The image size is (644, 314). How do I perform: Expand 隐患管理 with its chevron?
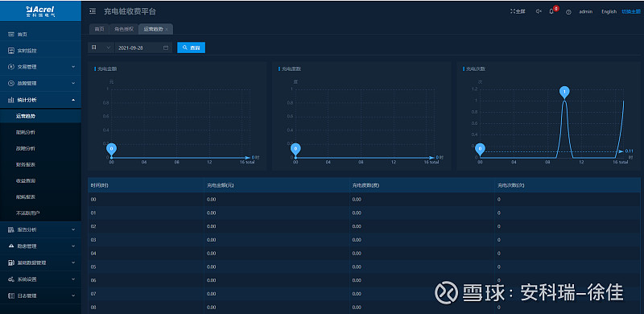click(x=73, y=246)
